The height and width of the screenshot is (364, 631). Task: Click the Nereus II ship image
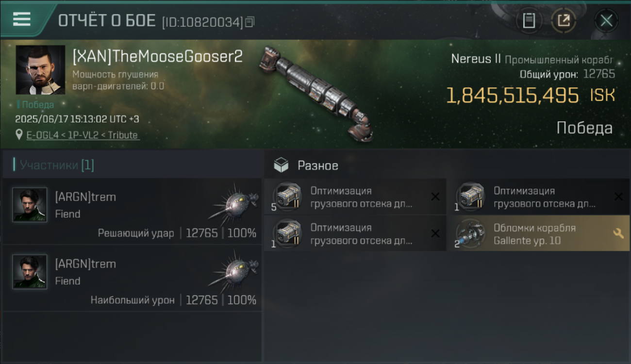[x=315, y=93]
